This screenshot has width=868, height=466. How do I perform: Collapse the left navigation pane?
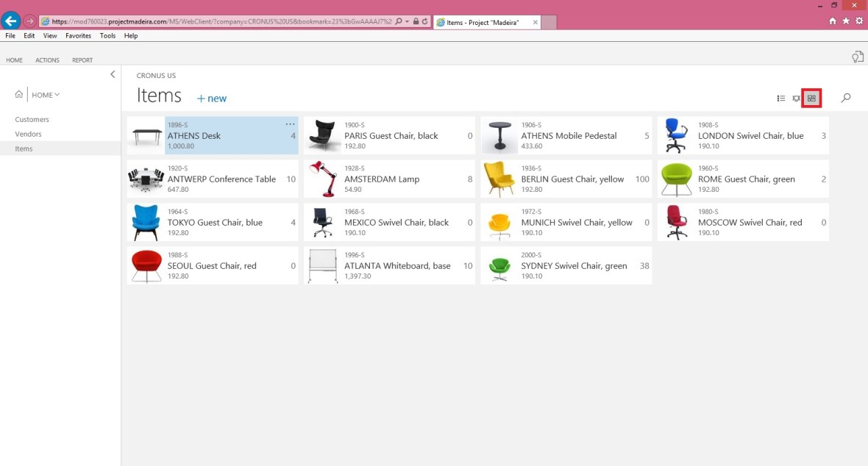113,74
